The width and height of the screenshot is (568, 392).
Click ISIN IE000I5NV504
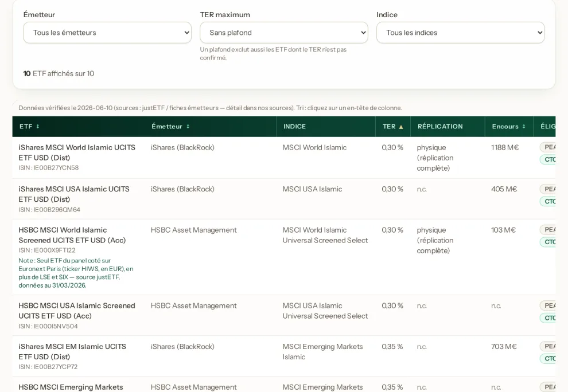(48, 326)
